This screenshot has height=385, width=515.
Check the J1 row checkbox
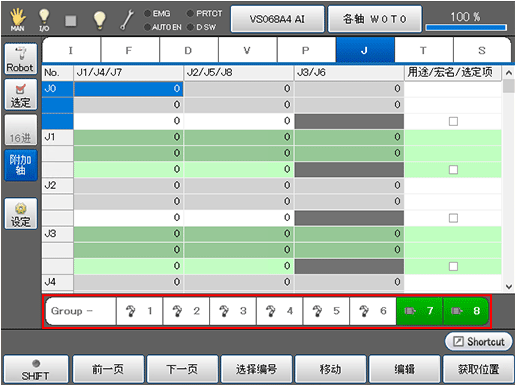tap(453, 170)
